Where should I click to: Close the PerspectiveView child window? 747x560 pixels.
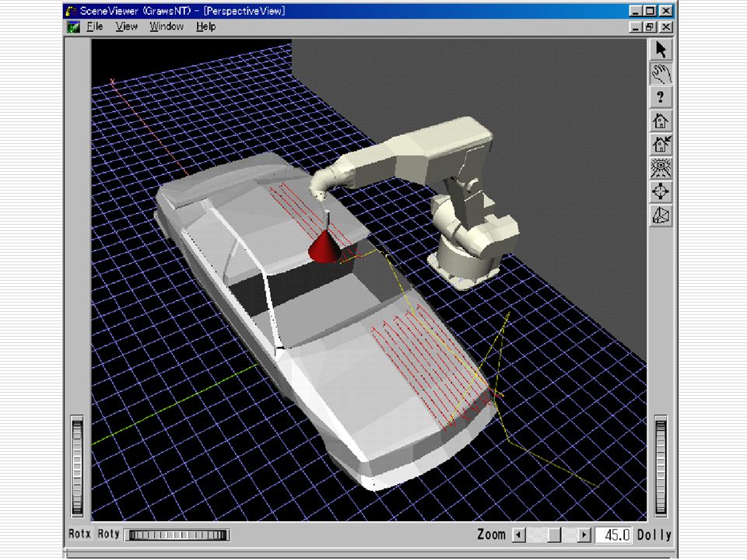[666, 27]
